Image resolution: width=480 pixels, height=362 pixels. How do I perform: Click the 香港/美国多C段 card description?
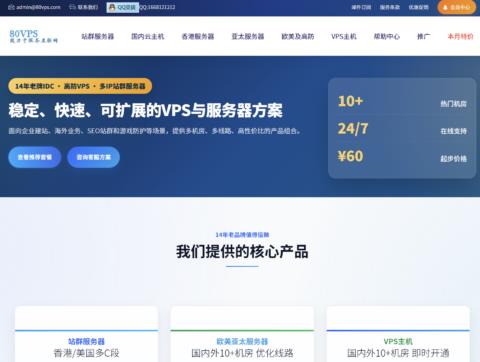tap(86, 353)
